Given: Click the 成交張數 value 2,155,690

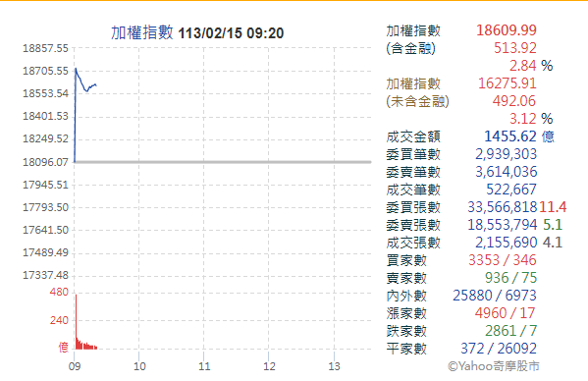Looking at the screenshot, I should click(x=507, y=243).
